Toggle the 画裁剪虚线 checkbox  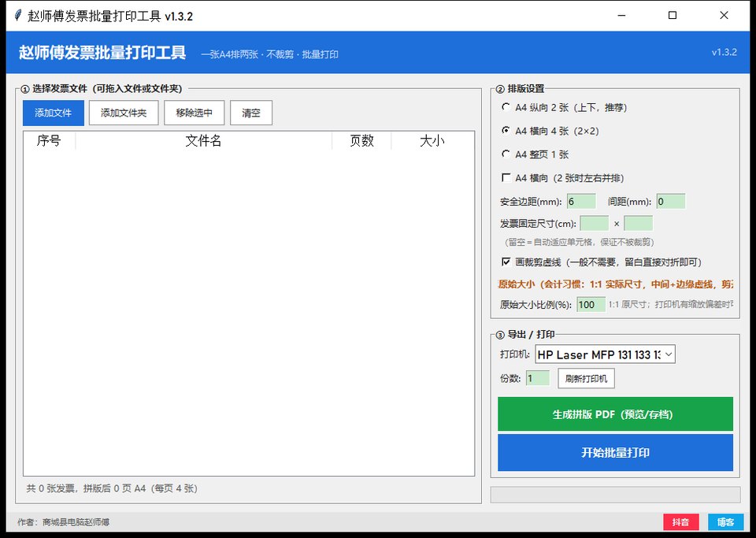coord(506,262)
